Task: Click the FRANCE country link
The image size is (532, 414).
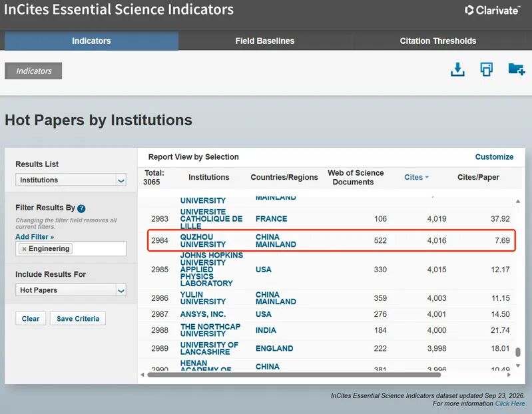Action: 271,219
